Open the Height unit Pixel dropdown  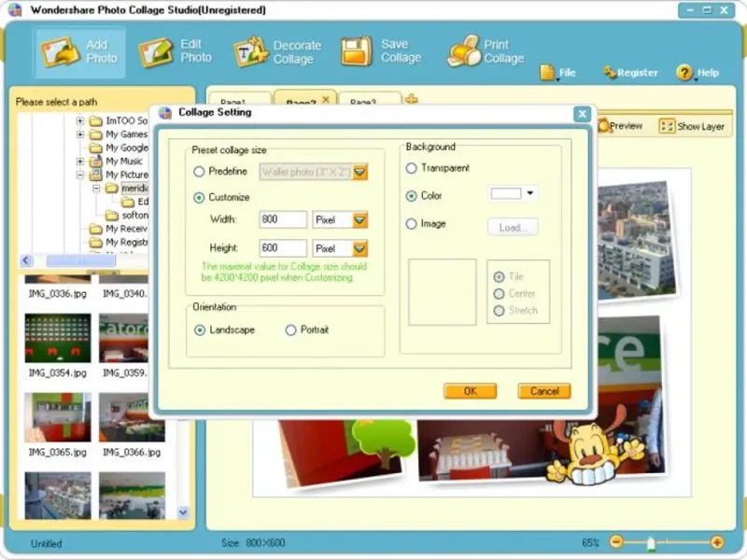(340, 248)
